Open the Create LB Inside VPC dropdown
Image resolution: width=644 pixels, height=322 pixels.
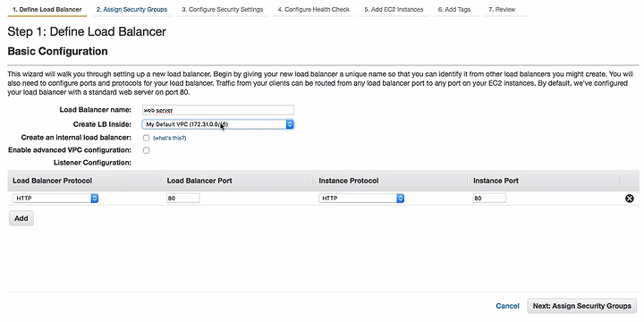218,124
